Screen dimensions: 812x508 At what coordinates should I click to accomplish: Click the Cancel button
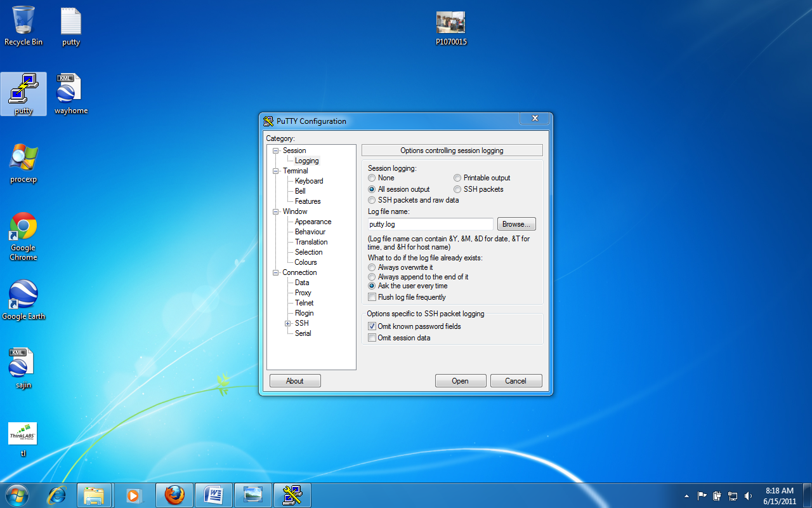click(x=516, y=381)
